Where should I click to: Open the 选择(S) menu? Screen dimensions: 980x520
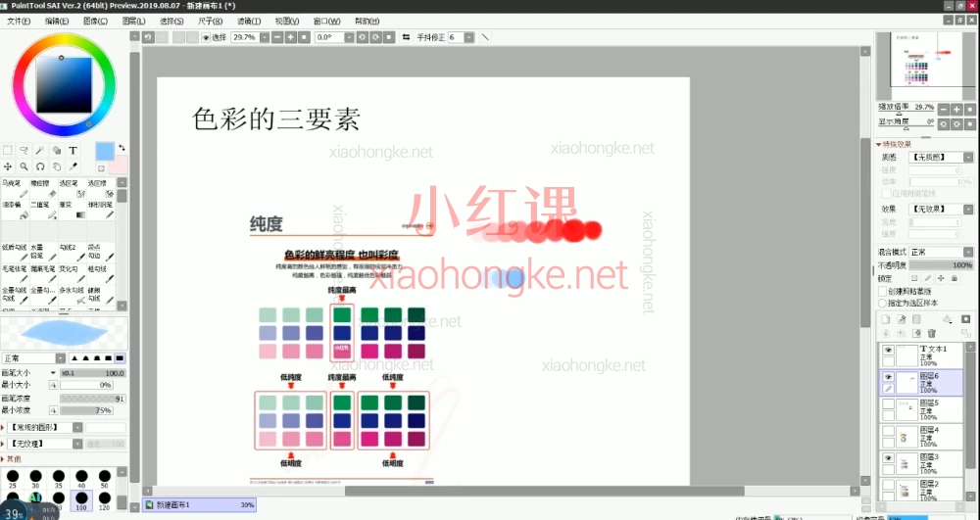click(171, 22)
